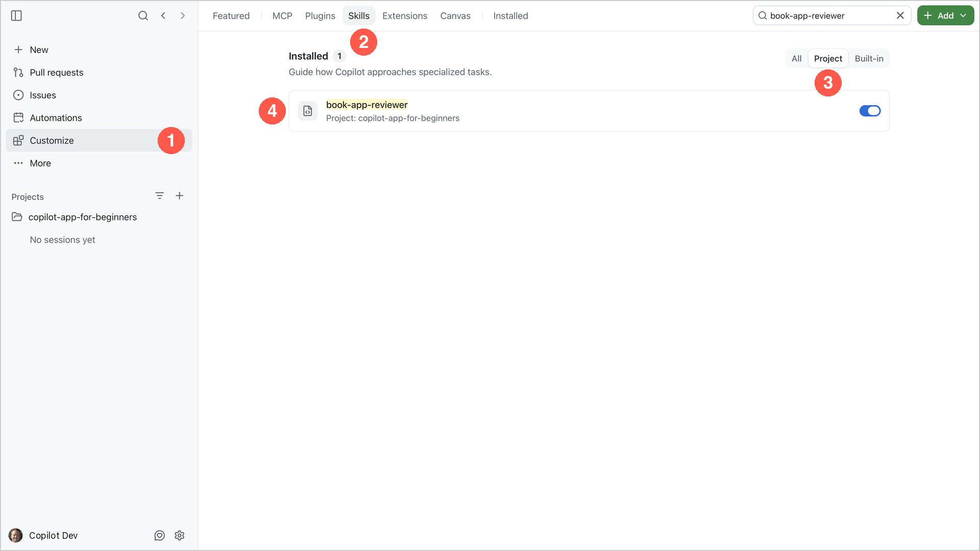980x551 pixels.
Task: Open the feedback chat bubble icon
Action: coord(160,535)
